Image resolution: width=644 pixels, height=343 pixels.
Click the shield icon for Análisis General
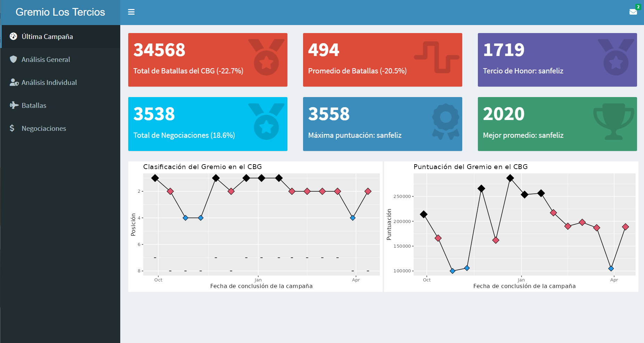point(13,59)
